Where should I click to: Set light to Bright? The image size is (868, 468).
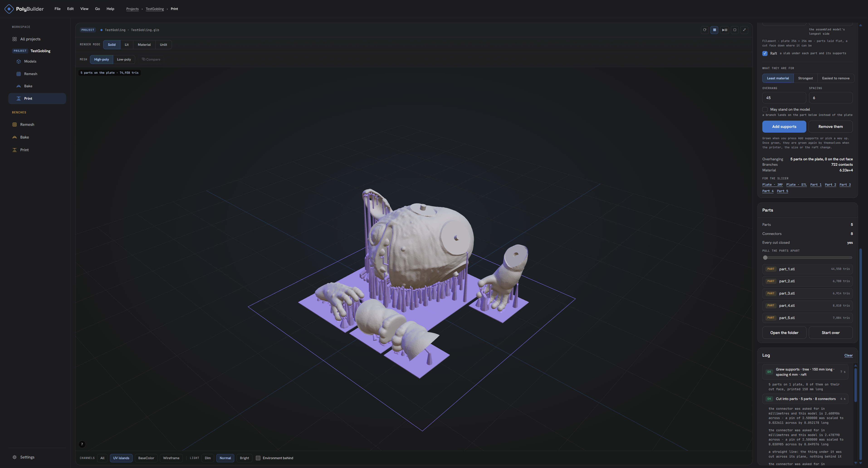point(244,458)
